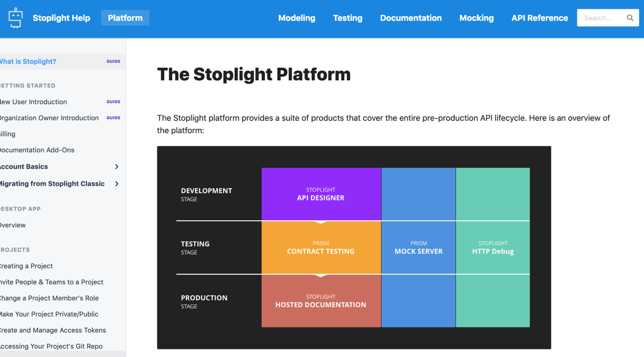
Task: Select the Platform tab in header
Action: (x=125, y=18)
